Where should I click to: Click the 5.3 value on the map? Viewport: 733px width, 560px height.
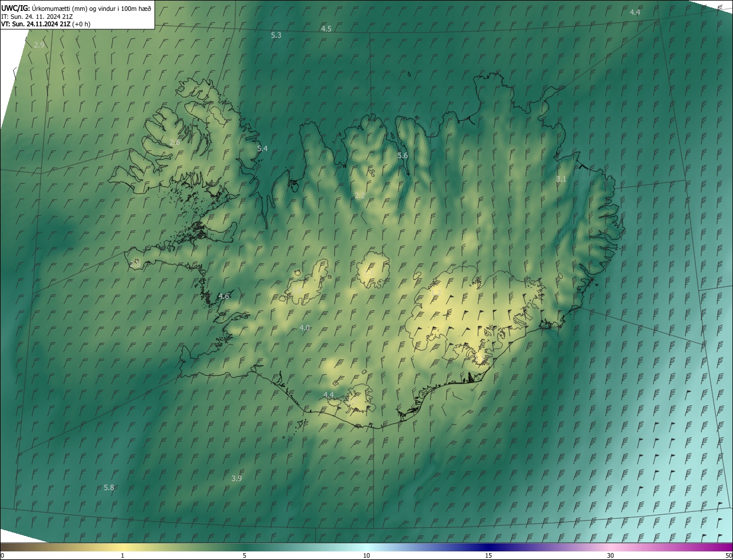pos(276,36)
